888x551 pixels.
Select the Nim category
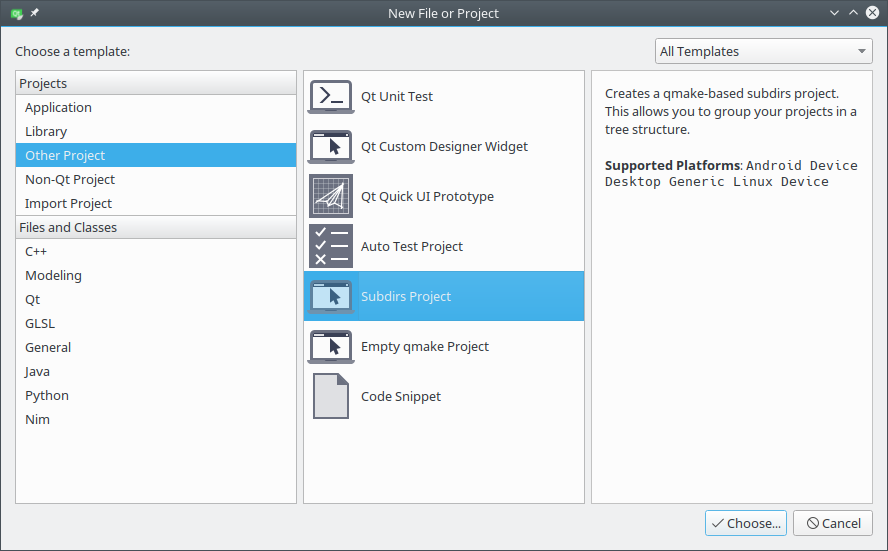coord(156,419)
